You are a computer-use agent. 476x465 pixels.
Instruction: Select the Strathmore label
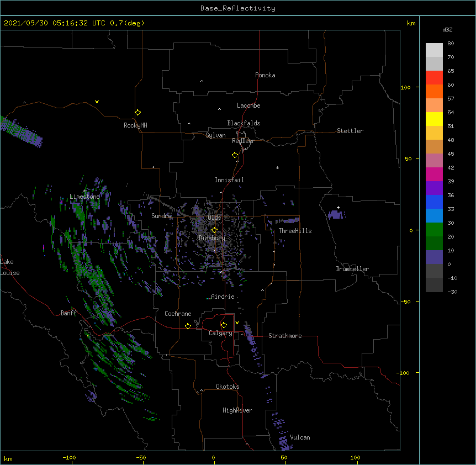pyautogui.click(x=285, y=336)
